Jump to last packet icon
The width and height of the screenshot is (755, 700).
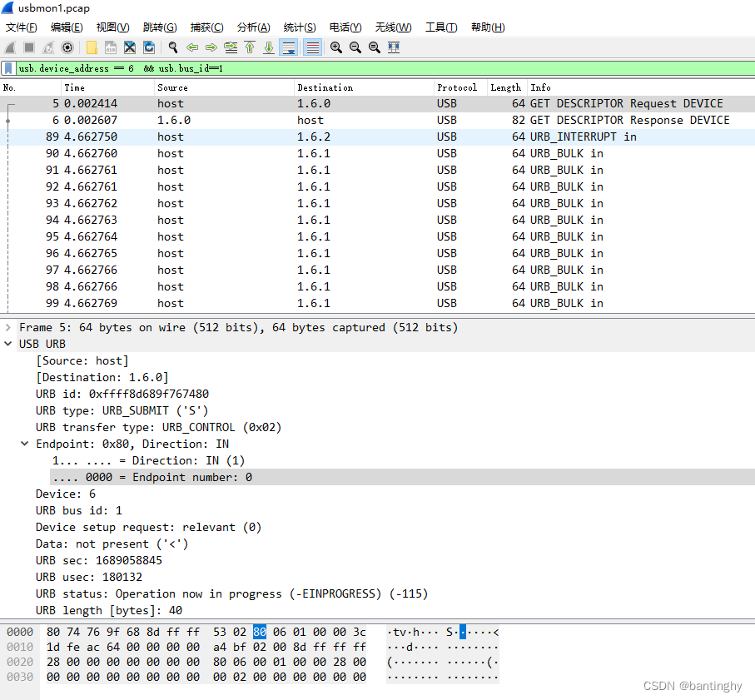tap(269, 47)
